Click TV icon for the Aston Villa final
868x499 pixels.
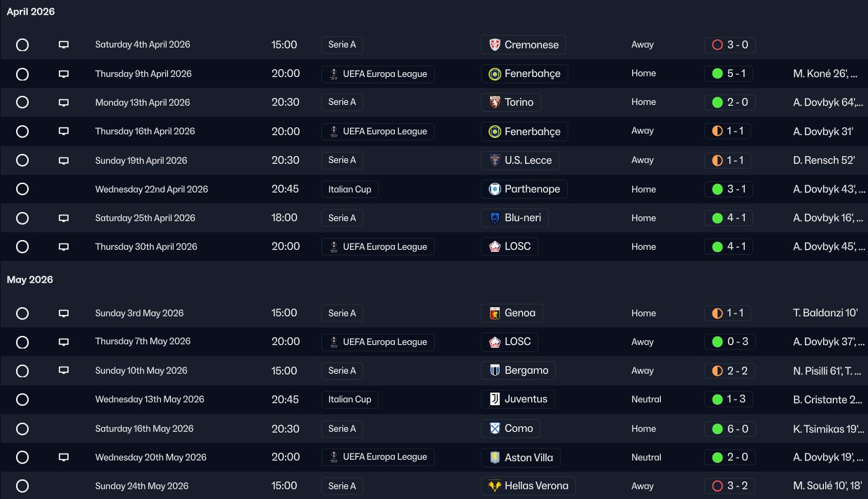[64, 458]
